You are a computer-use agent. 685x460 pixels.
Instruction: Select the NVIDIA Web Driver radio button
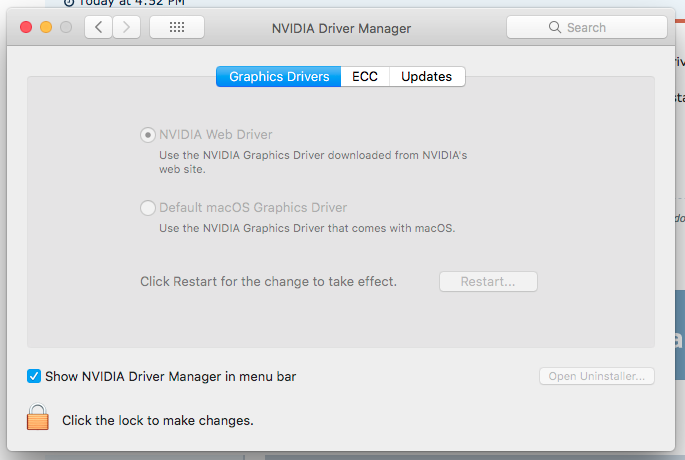(148, 135)
